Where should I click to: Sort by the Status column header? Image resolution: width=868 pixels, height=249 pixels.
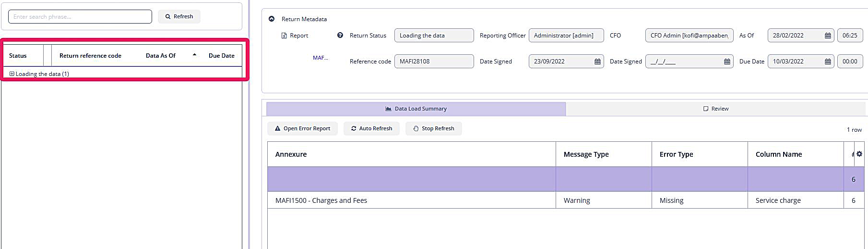pyautogui.click(x=18, y=56)
